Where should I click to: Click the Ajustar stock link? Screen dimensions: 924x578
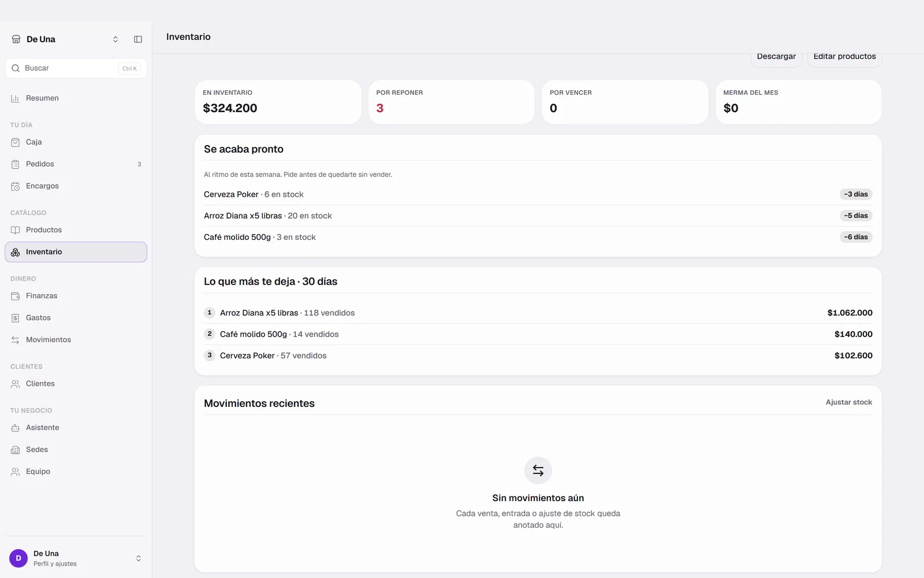(x=848, y=402)
